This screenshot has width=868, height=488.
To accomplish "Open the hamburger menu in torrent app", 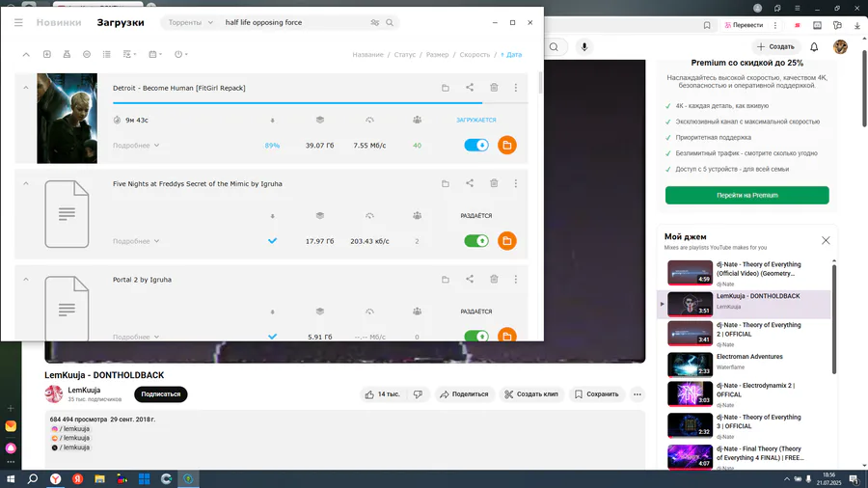I will [18, 23].
